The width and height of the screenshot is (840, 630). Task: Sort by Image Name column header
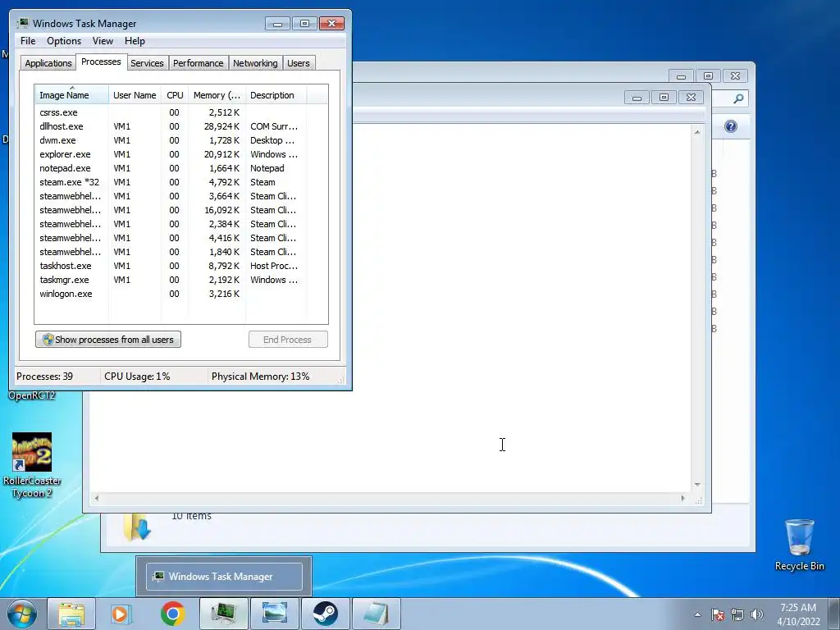point(72,95)
